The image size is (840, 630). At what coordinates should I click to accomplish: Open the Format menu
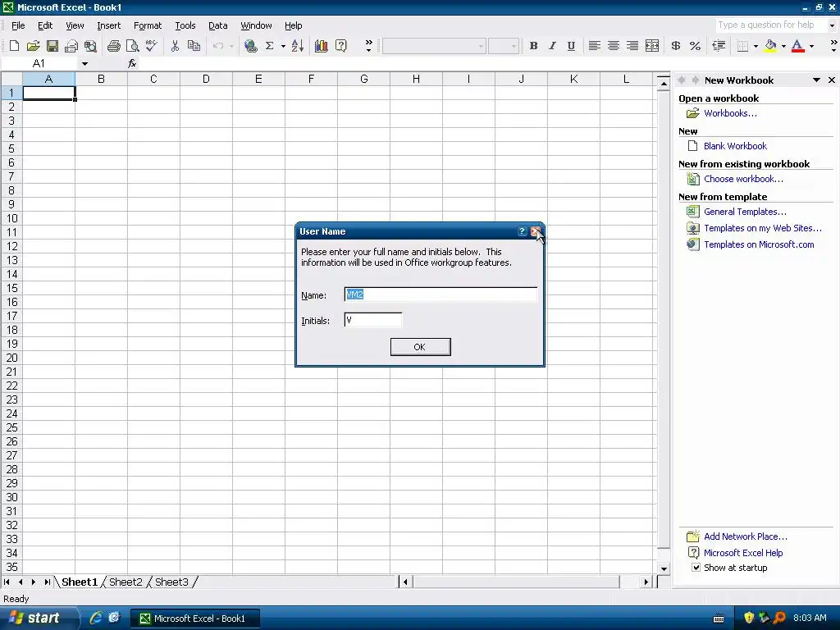point(148,25)
